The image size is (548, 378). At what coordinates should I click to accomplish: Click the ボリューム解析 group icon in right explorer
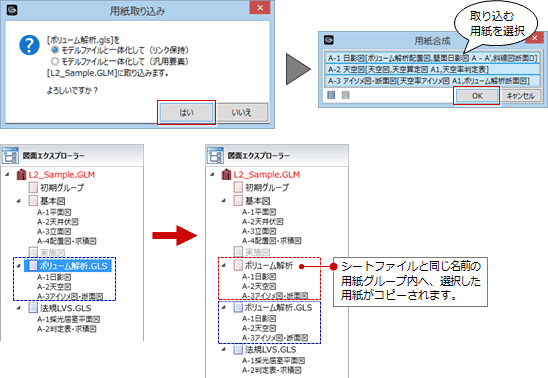[x=238, y=265]
